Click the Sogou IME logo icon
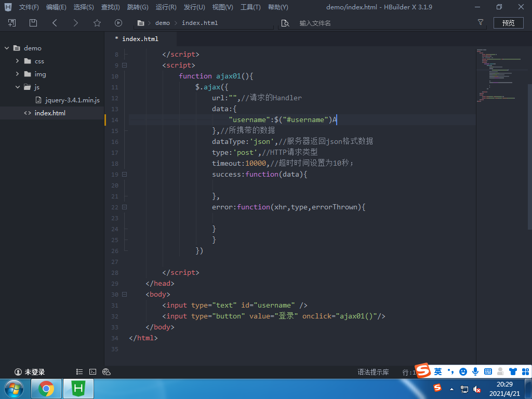This screenshot has width=532, height=399. pyautogui.click(x=423, y=370)
